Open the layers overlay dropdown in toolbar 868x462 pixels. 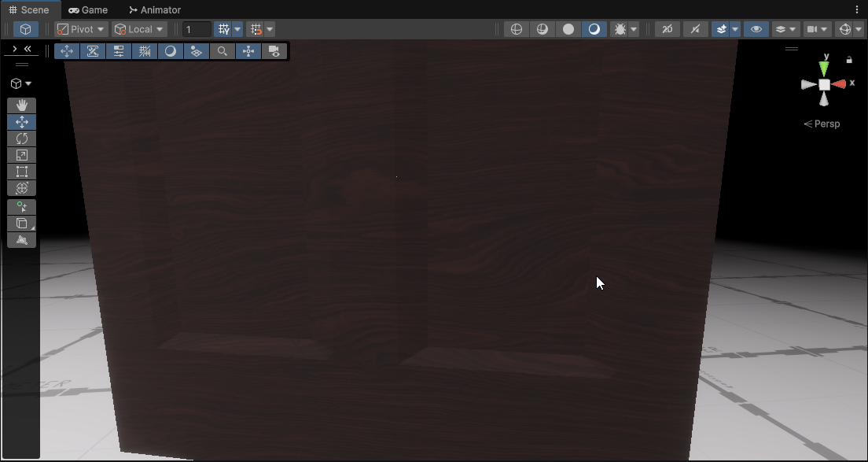click(785, 29)
